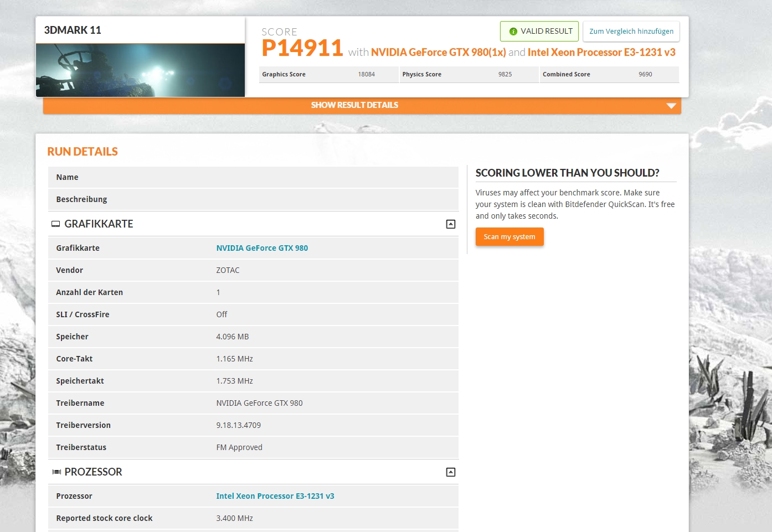Click Zum Vergleich hinzufügen button
Image resolution: width=772 pixels, height=532 pixels.
tap(631, 32)
